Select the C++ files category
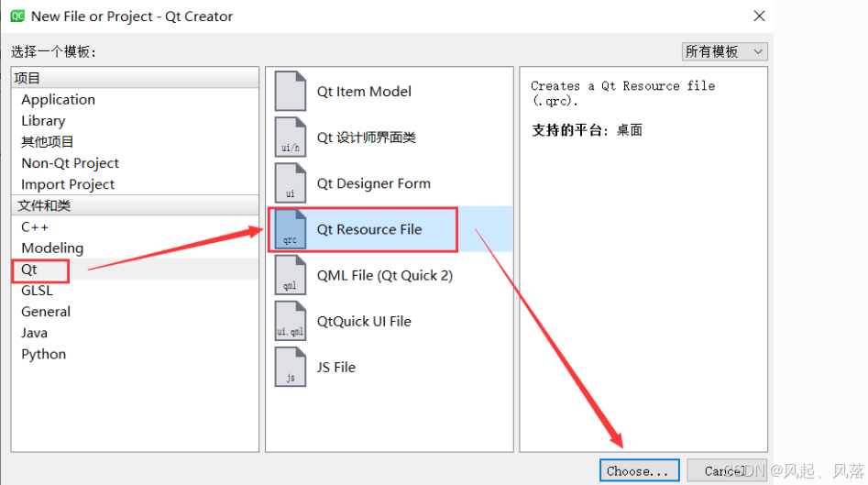Viewport: 868px width, 485px height. click(x=35, y=227)
